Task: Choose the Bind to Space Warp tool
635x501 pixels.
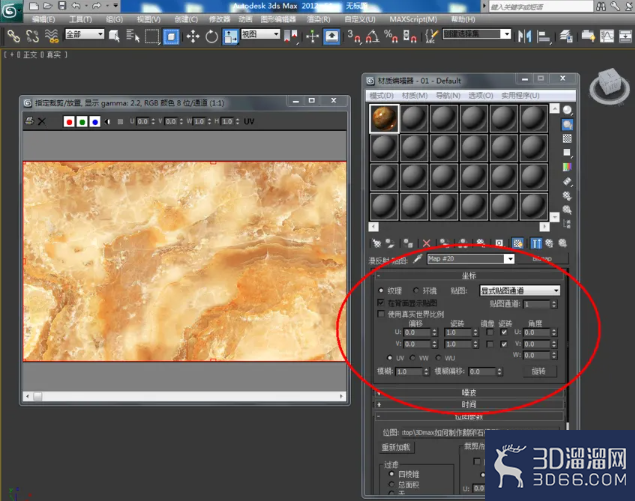Action: (x=52, y=36)
